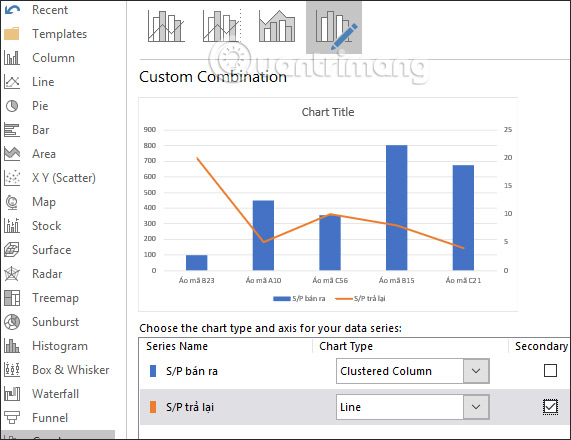The width and height of the screenshot is (571, 440).
Task: Select Stacked Area - Clustered Column icon
Action: 277,26
